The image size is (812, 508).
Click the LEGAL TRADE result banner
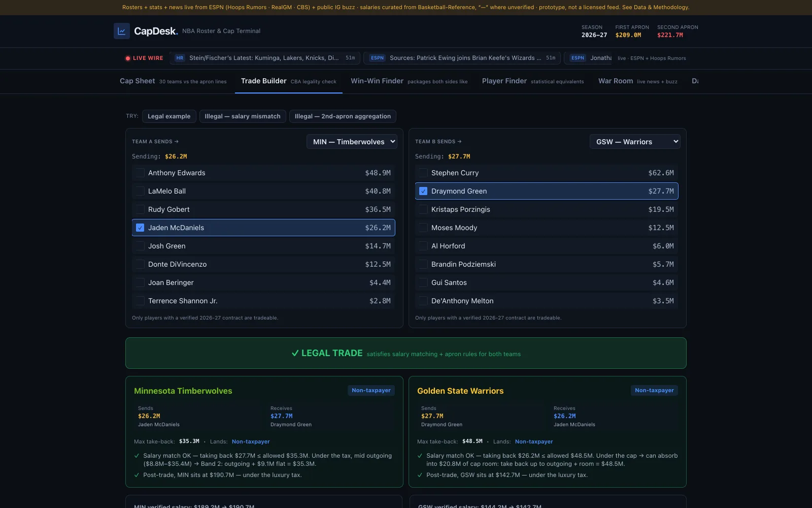point(406,353)
